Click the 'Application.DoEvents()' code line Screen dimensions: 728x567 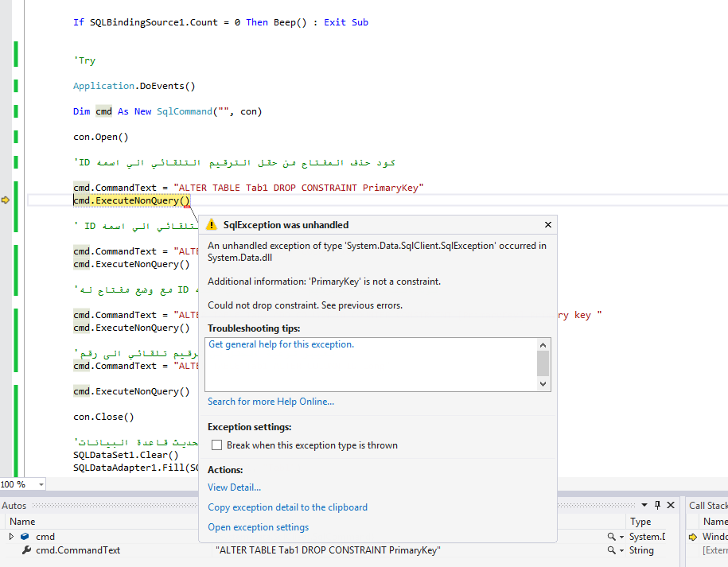[x=134, y=86]
